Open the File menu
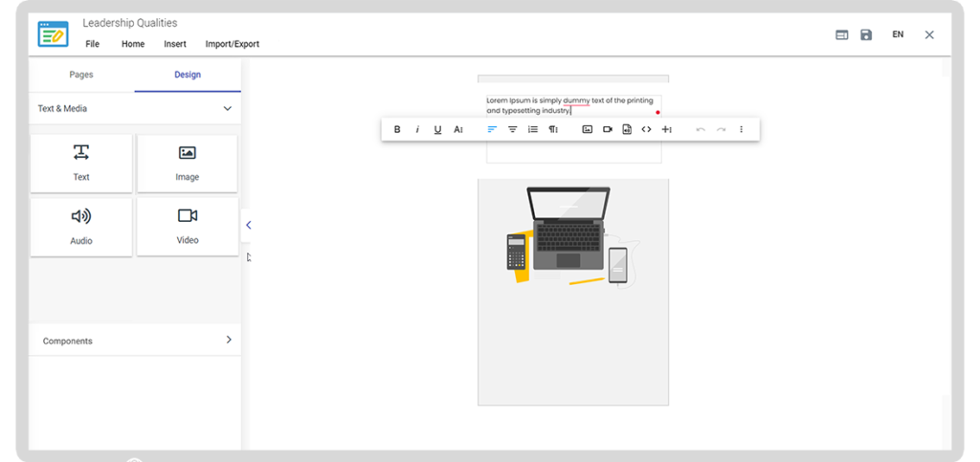 [93, 44]
